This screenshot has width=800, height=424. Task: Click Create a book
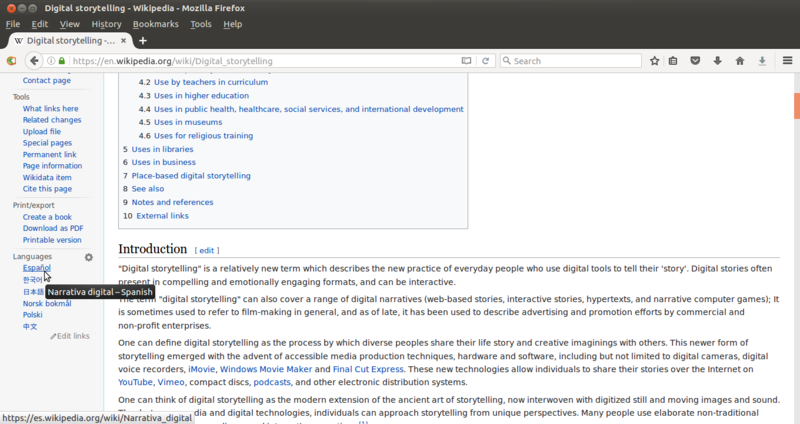(x=47, y=217)
